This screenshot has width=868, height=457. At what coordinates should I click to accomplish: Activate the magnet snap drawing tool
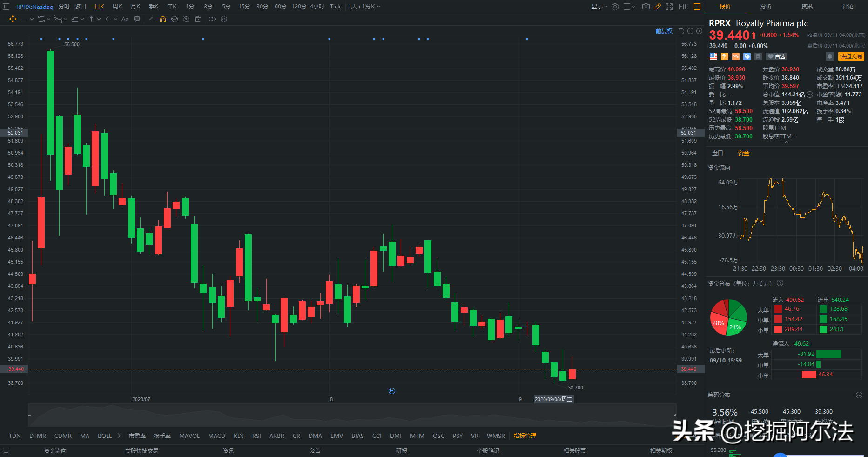click(x=162, y=19)
